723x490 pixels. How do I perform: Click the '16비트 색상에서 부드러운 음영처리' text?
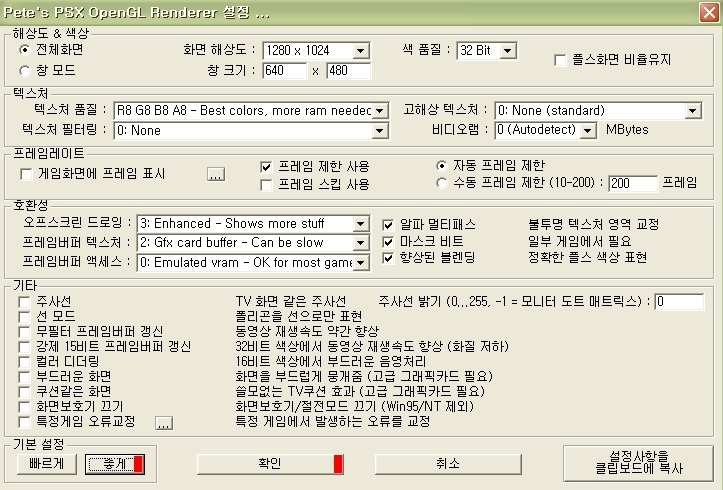[331, 361]
